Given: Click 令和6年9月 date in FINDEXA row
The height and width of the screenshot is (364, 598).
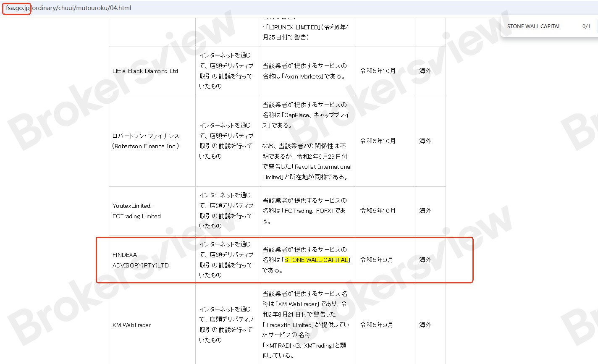Looking at the screenshot, I should 377,260.
